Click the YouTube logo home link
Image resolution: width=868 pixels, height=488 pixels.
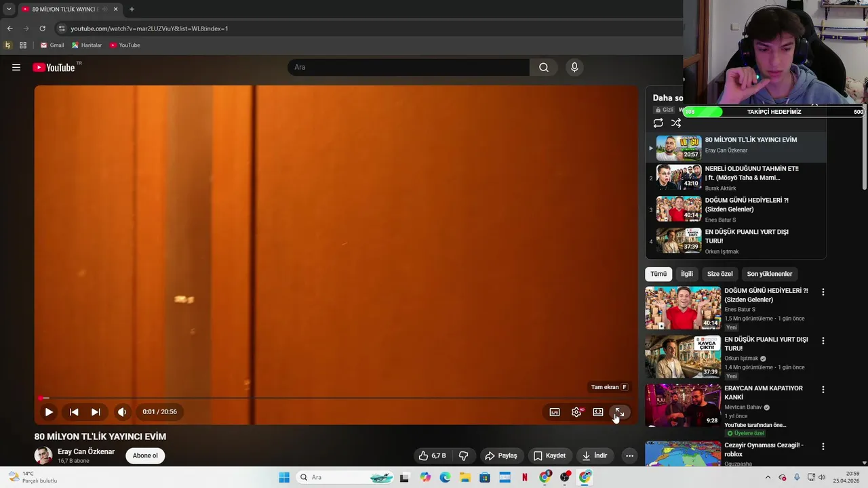point(54,67)
